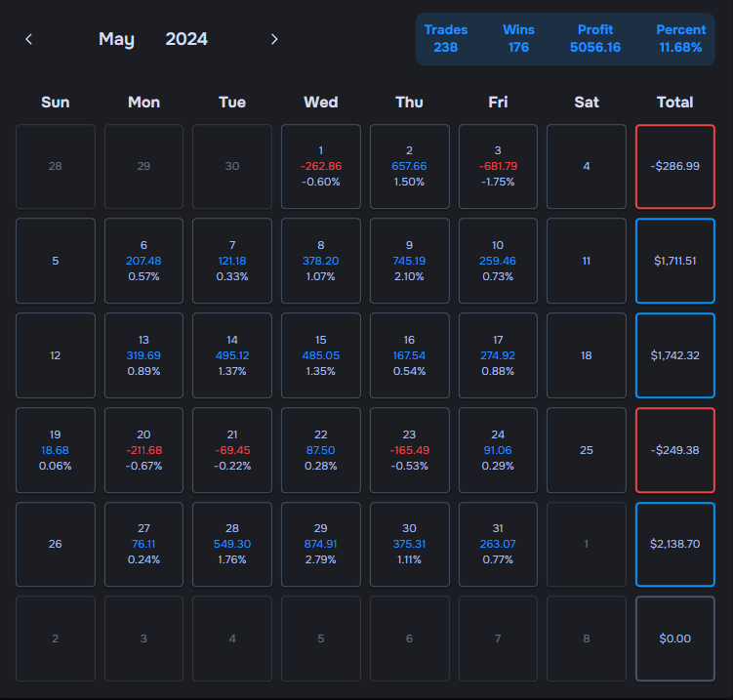This screenshot has height=700, width=733.
Task: Click weekly total box showing $1,711.51
Action: coord(674,261)
